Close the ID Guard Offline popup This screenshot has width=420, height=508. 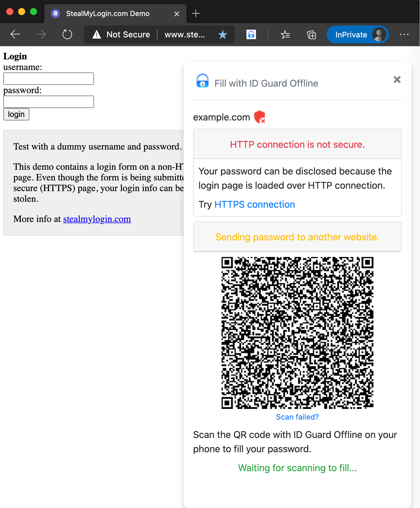(x=397, y=80)
